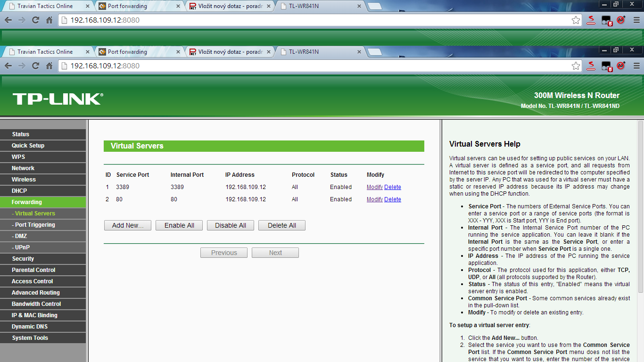Click the Delete All button
This screenshot has width=644, height=362.
(282, 225)
